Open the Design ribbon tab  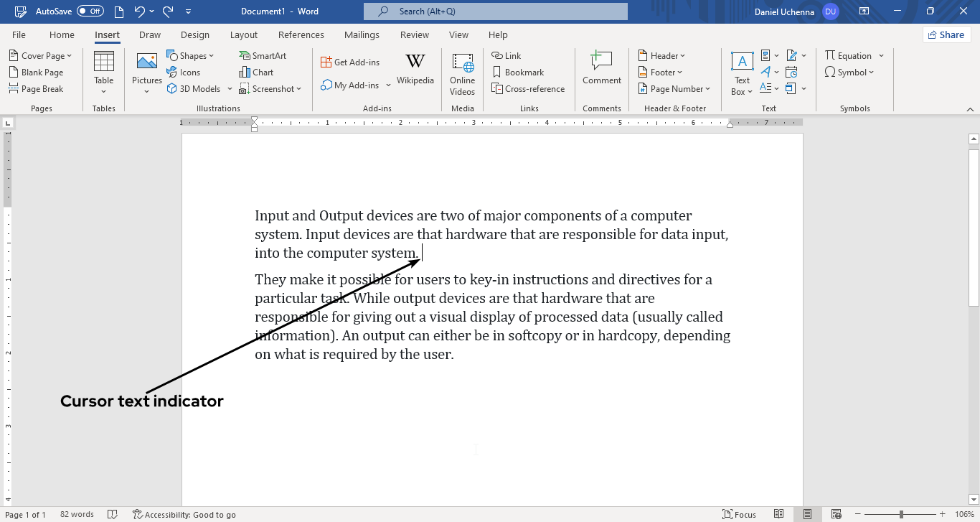pyautogui.click(x=195, y=34)
